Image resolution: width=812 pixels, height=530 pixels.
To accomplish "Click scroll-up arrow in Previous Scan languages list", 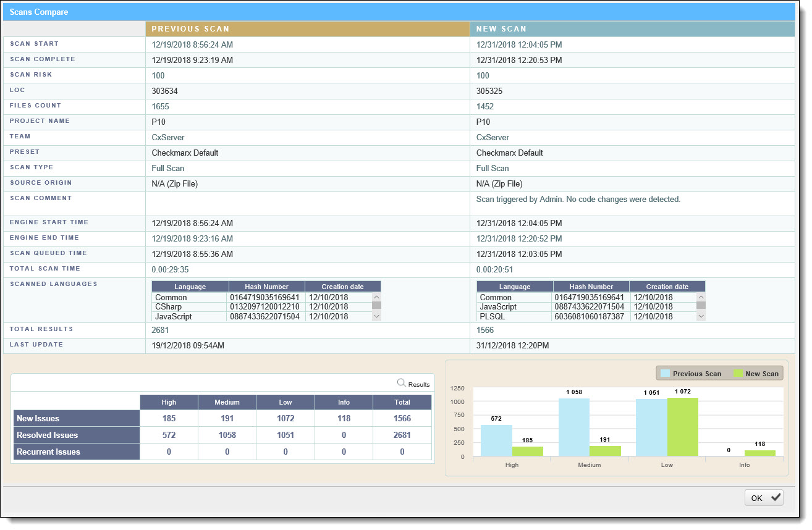I will click(376, 297).
